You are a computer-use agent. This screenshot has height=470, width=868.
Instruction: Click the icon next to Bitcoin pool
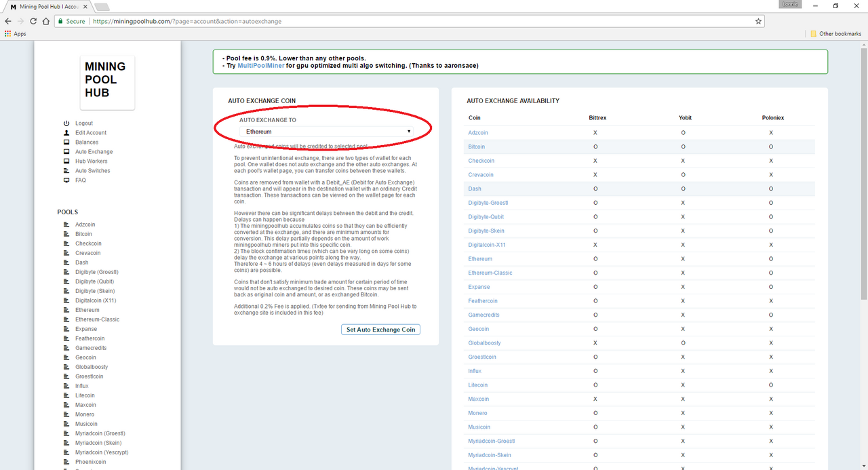(x=66, y=234)
